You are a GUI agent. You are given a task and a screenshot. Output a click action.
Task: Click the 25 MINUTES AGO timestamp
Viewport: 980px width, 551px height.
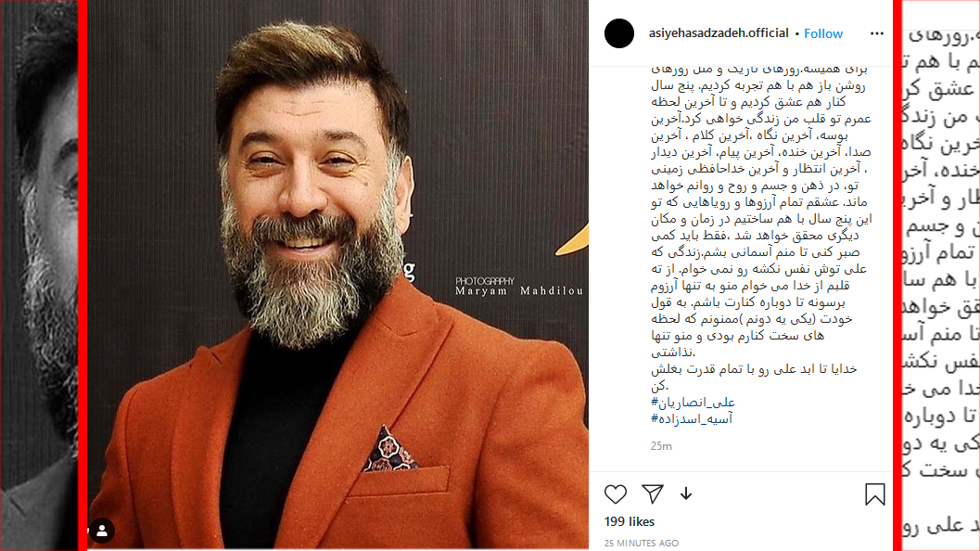point(642,543)
